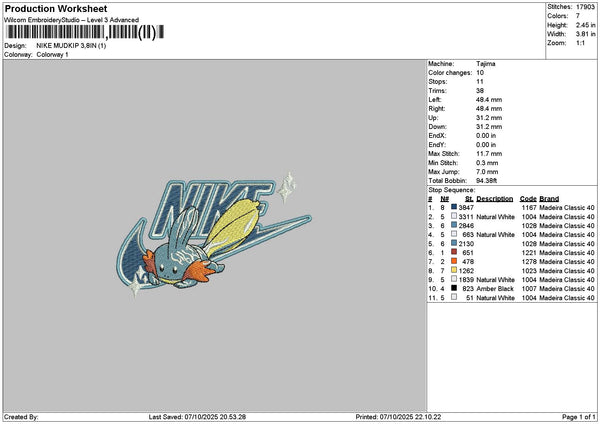600x424 pixels.
Task: Click Natural White description in stop 2
Action: pos(496,217)
